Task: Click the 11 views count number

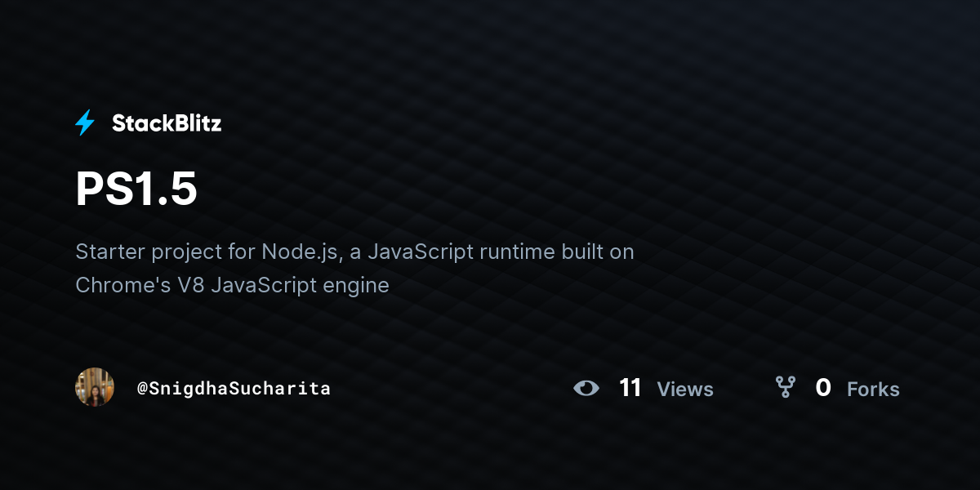Action: [x=630, y=388]
